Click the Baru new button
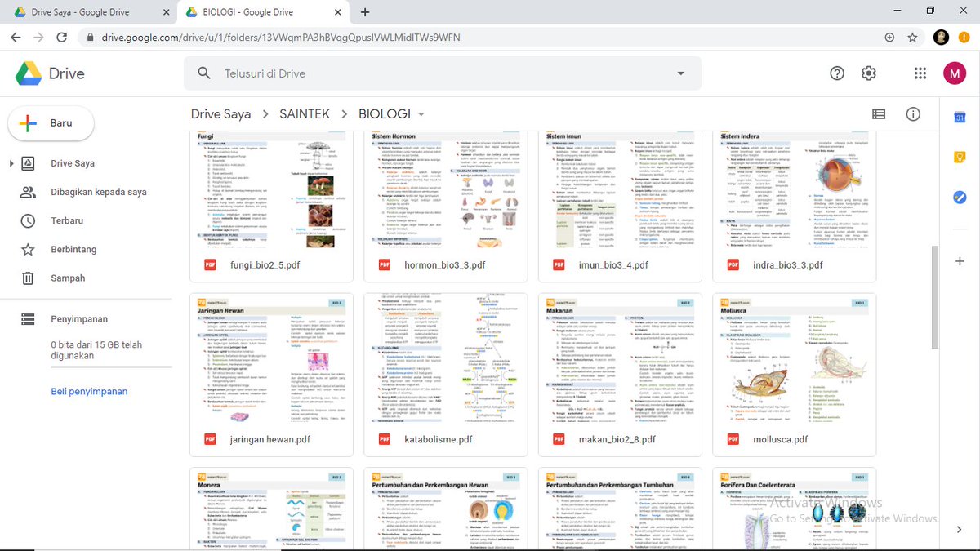Screen dimensions: 980x551 [51, 123]
